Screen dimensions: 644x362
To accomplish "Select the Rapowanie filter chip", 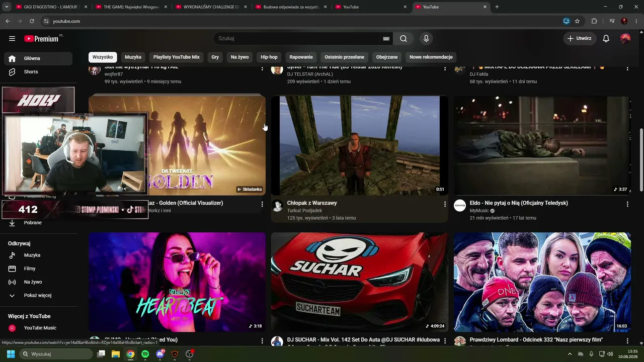I will 301,57.
